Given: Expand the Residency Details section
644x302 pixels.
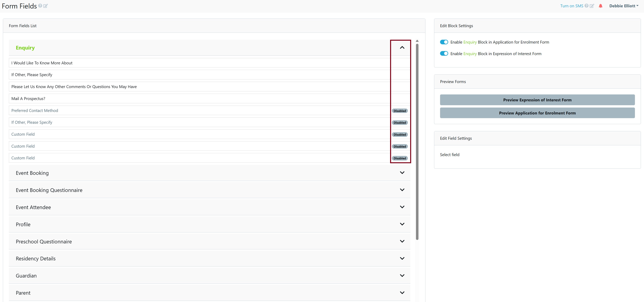Looking at the screenshot, I should (35, 258).
